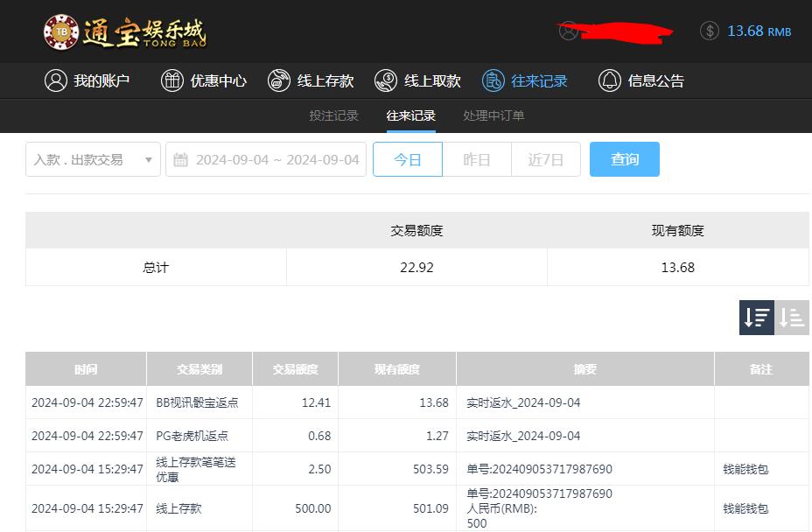
Task: Select the active descending sort icon
Action: [756, 318]
